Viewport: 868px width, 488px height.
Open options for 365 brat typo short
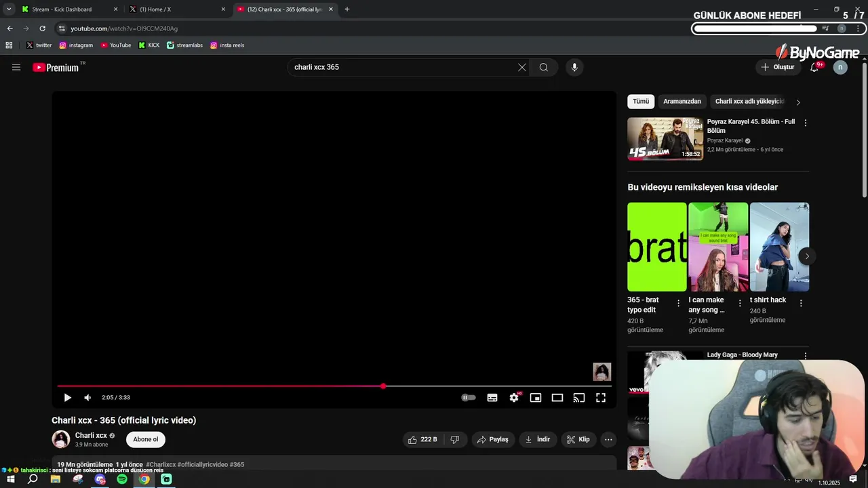[x=679, y=304]
